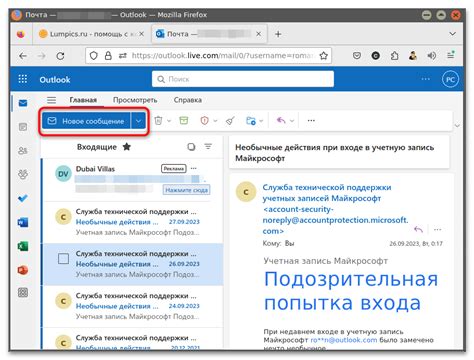Click the ro**n@outlook.com link
The width and height of the screenshot is (474, 360).
coord(344,340)
